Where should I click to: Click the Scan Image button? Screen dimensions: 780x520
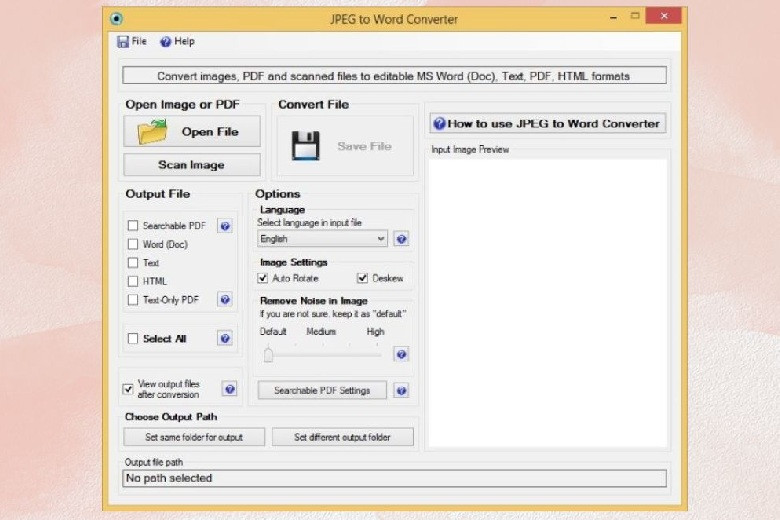192,165
